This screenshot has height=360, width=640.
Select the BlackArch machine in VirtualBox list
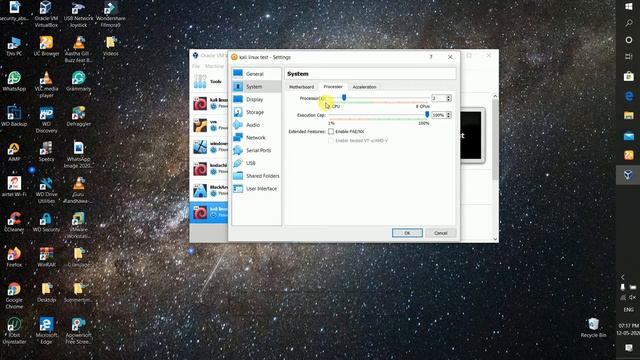209,190
